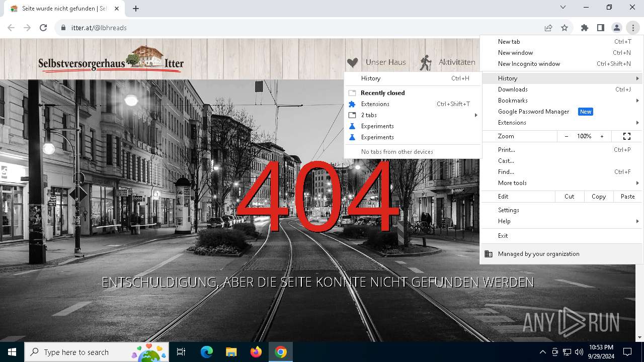This screenshot has width=644, height=362.
Task: Click the share page icon in address bar
Action: [548, 28]
